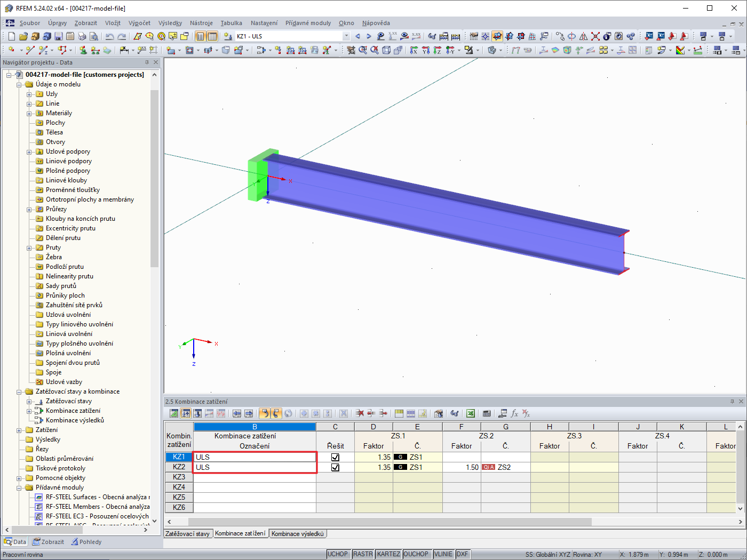Click the KZ3 row header

[x=179, y=477]
